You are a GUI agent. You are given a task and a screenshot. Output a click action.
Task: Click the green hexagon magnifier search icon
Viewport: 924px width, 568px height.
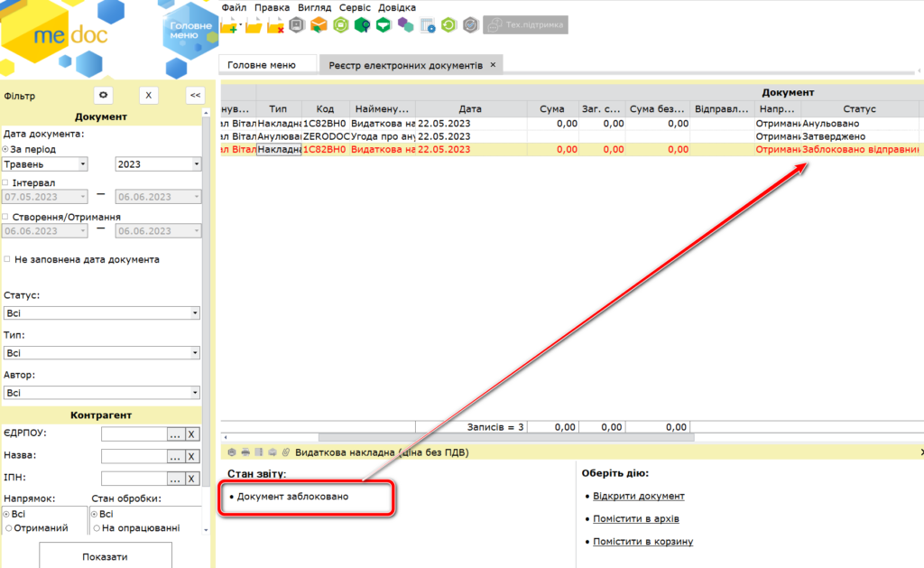362,25
